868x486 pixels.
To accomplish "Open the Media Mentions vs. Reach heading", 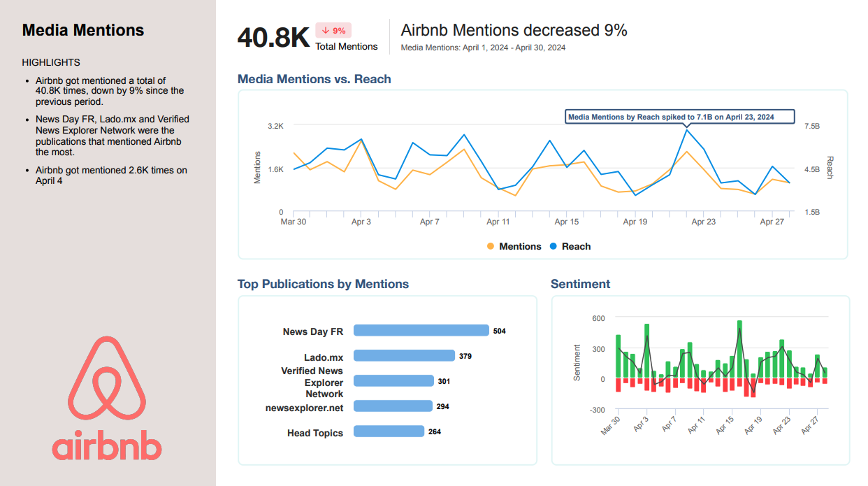I will (314, 79).
